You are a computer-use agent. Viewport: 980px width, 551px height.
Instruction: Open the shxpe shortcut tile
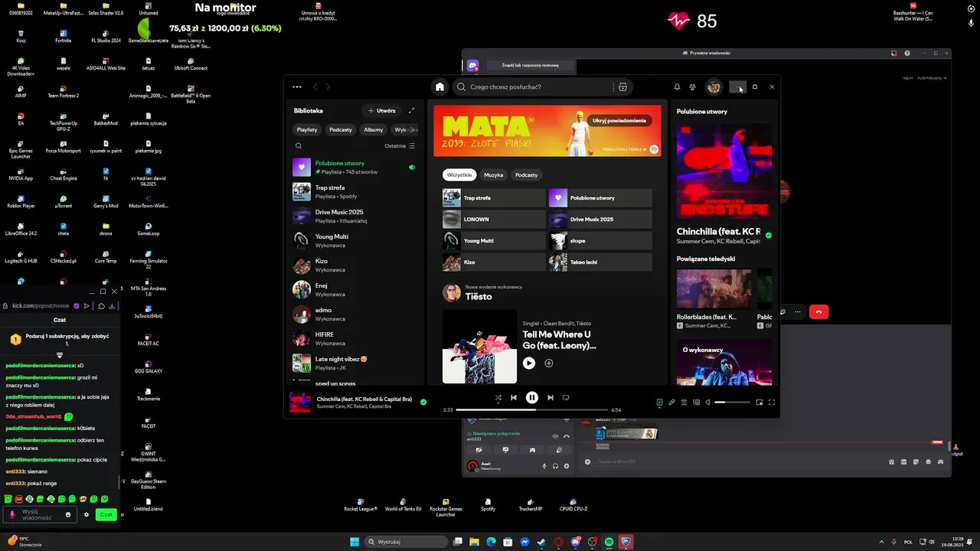point(600,240)
